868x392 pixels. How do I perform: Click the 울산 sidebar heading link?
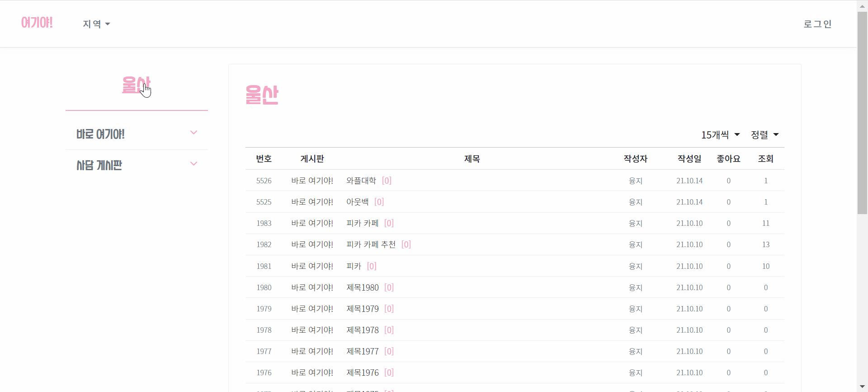click(136, 85)
